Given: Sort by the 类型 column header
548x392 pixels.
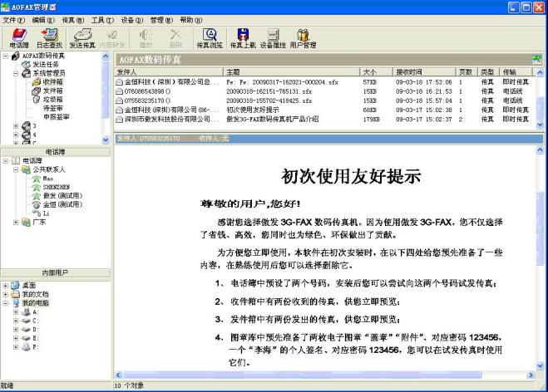Looking at the screenshot, I should click(x=488, y=72).
